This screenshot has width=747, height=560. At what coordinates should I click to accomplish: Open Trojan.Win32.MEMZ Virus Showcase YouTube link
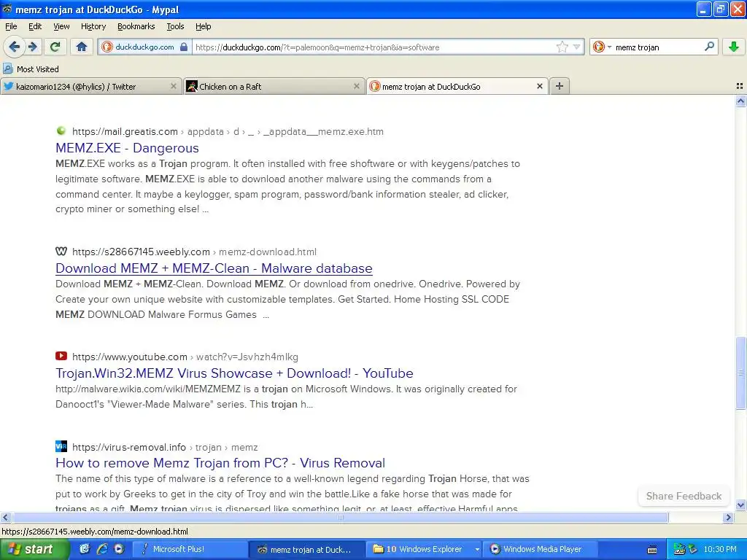pyautogui.click(x=234, y=373)
